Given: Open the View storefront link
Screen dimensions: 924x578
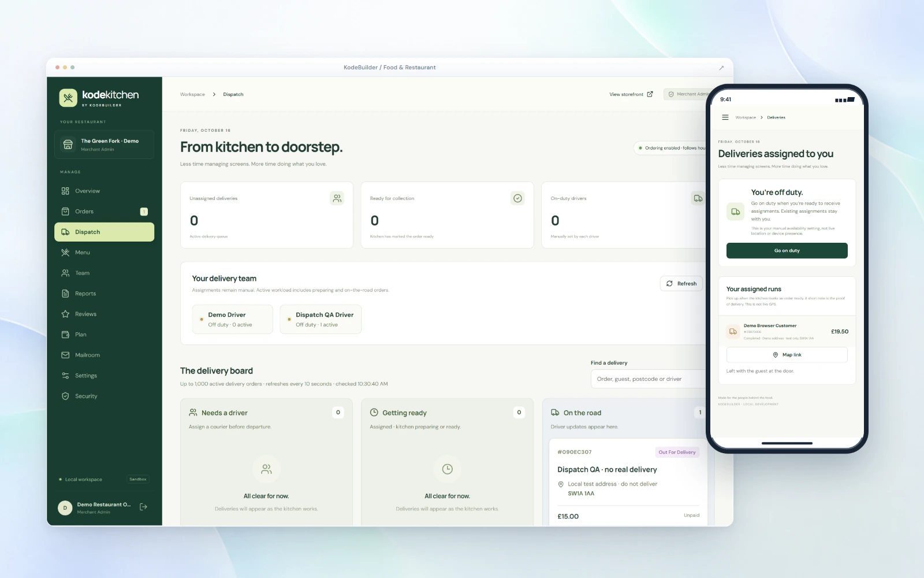Looking at the screenshot, I should (x=631, y=94).
